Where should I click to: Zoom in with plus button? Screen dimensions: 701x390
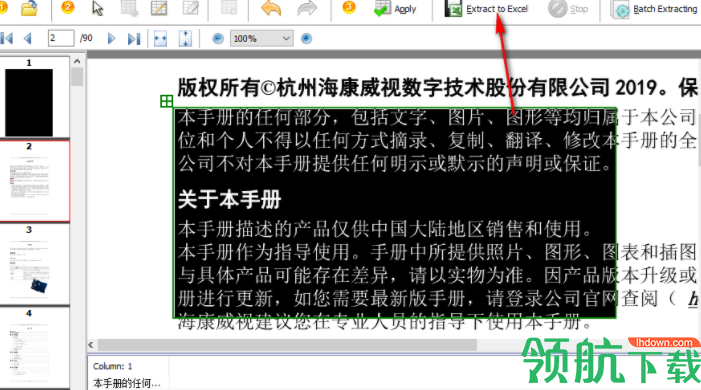306,39
